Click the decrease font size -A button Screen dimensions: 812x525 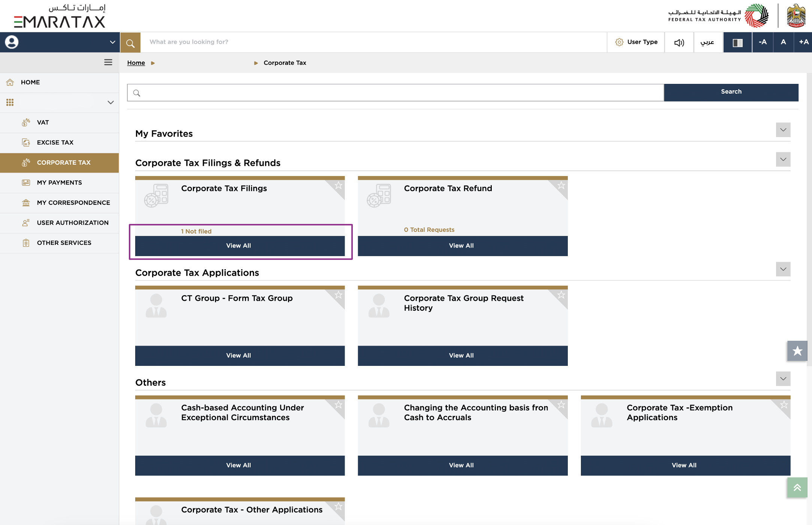(763, 42)
